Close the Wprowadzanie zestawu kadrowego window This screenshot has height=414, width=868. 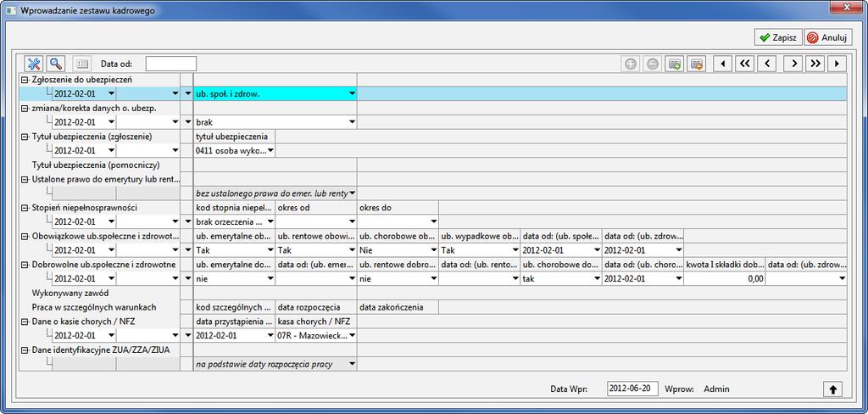[847, 7]
